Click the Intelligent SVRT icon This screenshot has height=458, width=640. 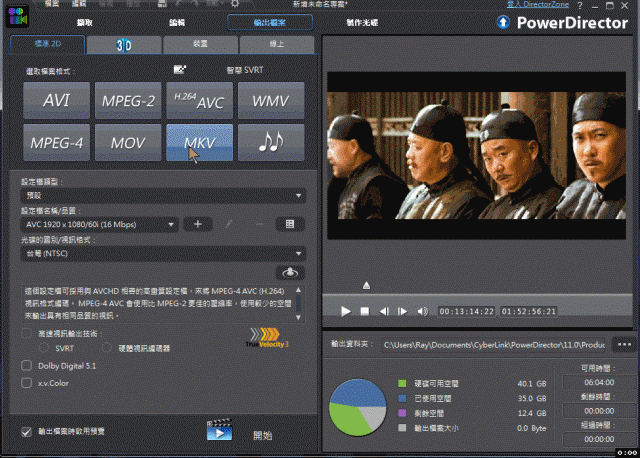[180, 69]
